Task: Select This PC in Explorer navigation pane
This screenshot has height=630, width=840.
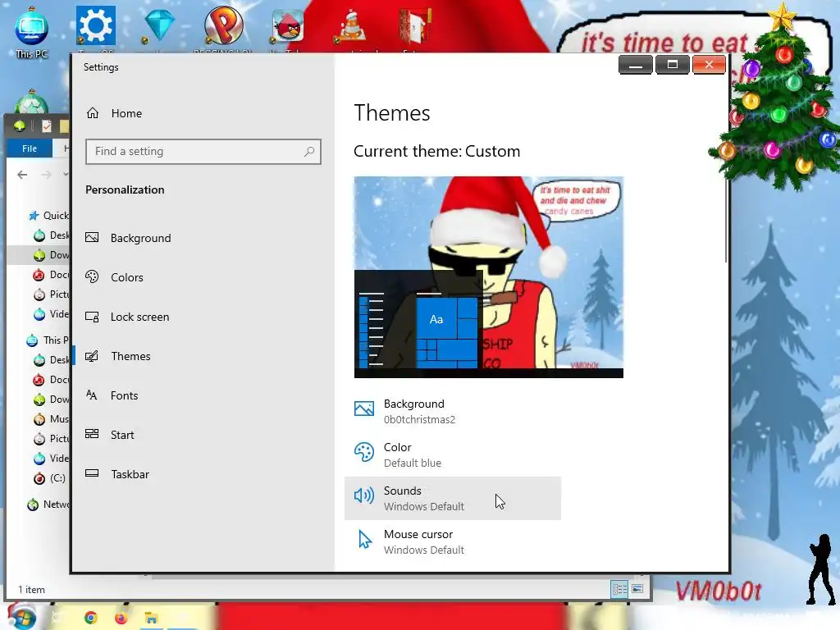Action: coord(48,340)
